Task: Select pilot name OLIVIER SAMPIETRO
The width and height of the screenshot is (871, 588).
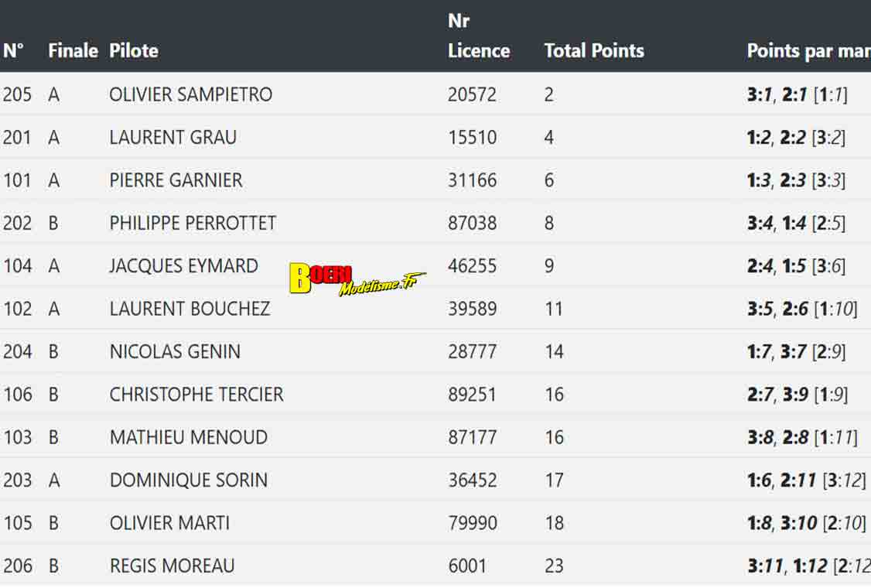Action: 190,94
